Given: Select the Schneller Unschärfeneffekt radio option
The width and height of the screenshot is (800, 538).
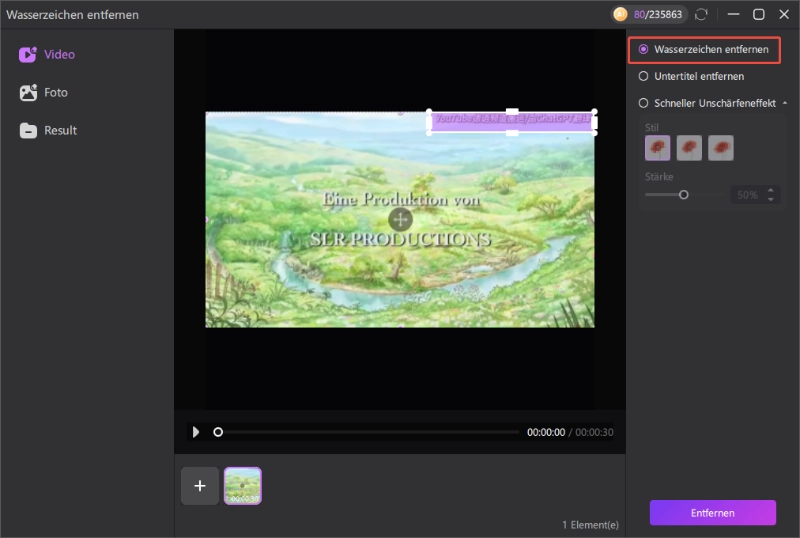Looking at the screenshot, I should point(707,103).
